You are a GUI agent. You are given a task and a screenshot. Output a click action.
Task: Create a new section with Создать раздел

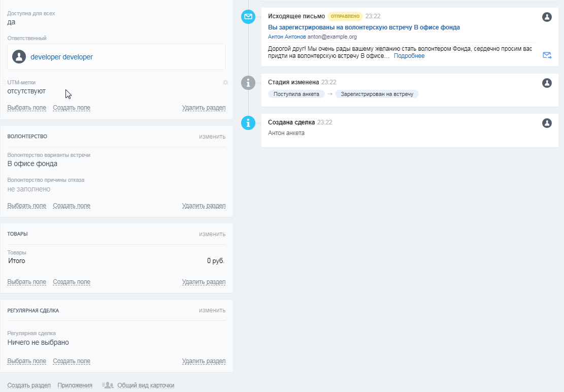[x=29, y=385]
